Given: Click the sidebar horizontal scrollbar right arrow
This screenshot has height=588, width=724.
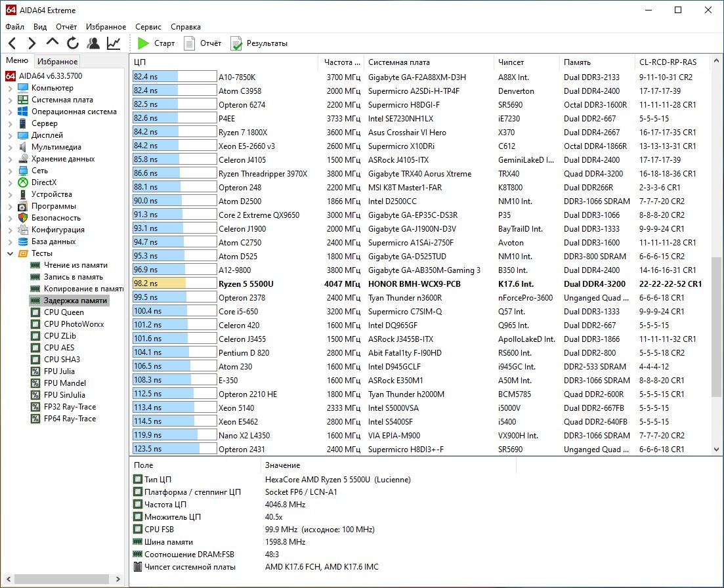Looking at the screenshot, I should (x=117, y=579).
